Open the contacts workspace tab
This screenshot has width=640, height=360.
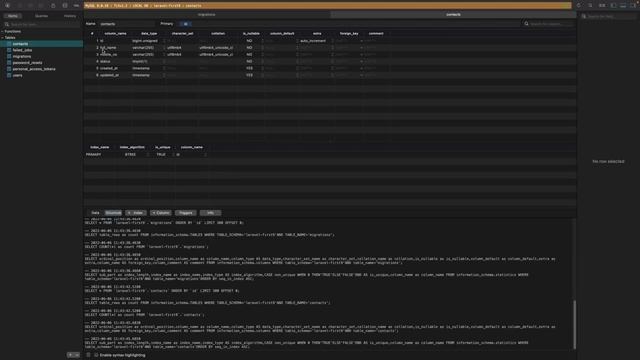[x=453, y=14]
